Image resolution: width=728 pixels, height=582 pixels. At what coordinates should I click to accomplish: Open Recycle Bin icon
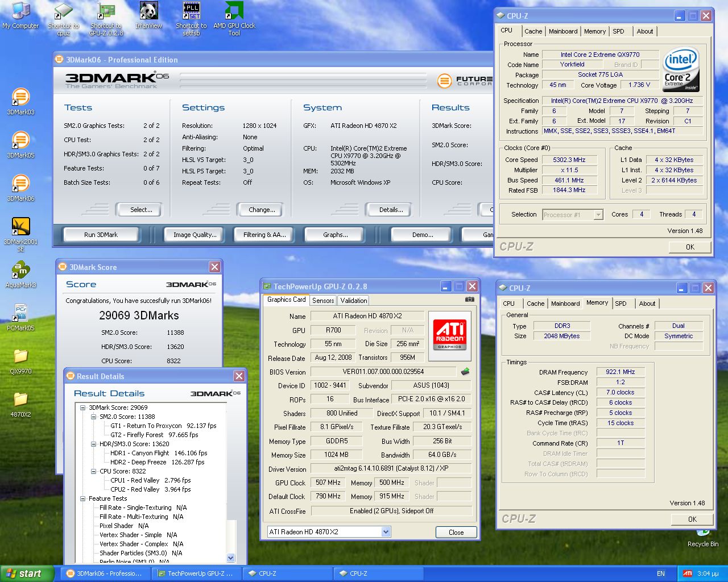point(702,537)
